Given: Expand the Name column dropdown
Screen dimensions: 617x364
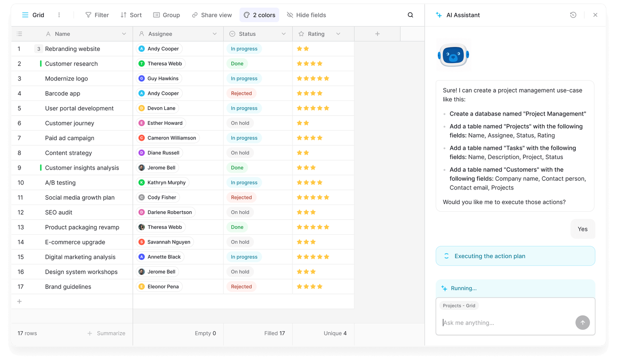Looking at the screenshot, I should pyautogui.click(x=124, y=34).
